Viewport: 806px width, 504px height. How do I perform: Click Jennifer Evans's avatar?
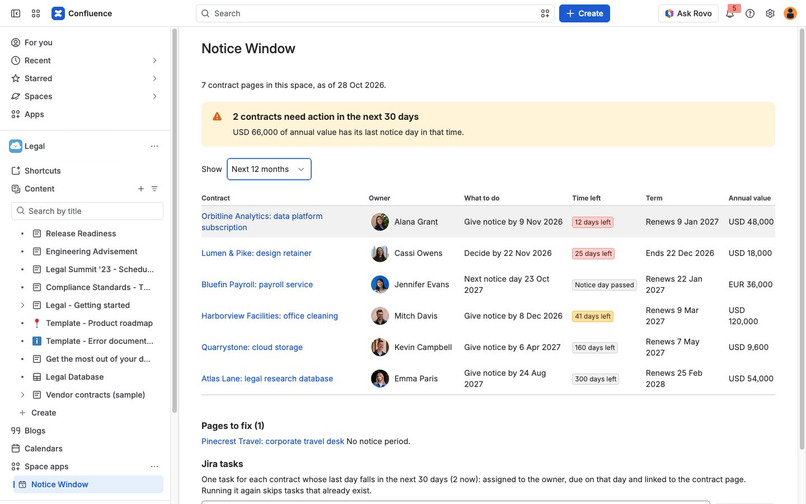pyautogui.click(x=380, y=284)
